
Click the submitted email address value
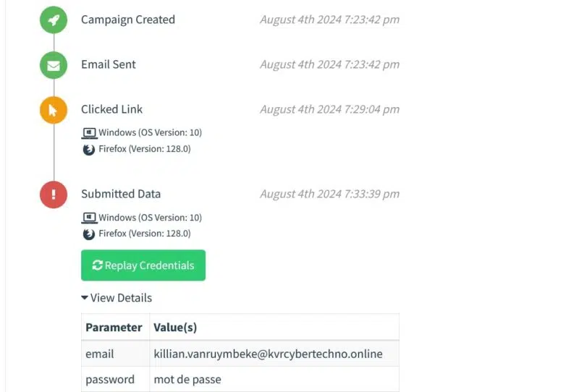pyautogui.click(x=268, y=354)
